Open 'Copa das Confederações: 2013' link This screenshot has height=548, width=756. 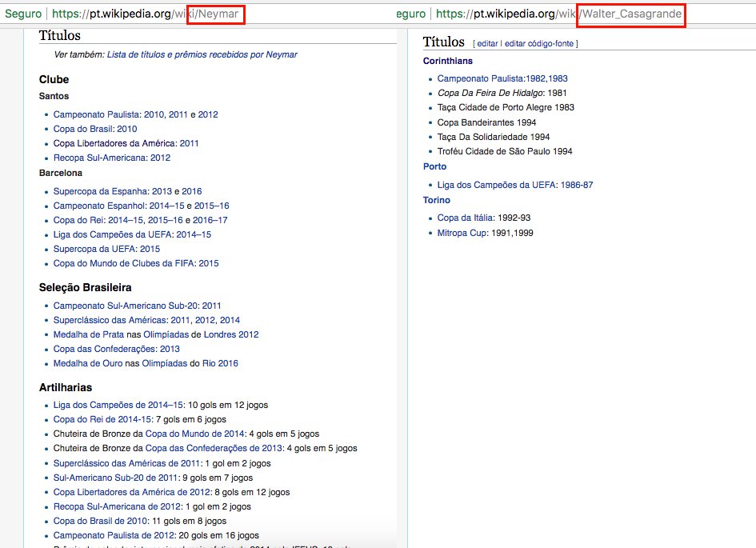click(116, 349)
